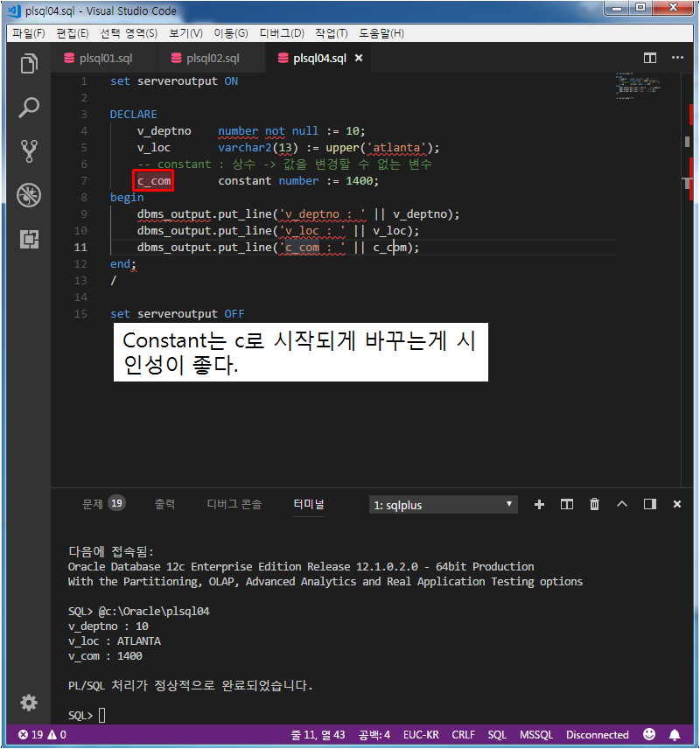Open the sqlplus terminal selector dropdown
Image resolution: width=700 pixels, height=749 pixels.
[444, 505]
